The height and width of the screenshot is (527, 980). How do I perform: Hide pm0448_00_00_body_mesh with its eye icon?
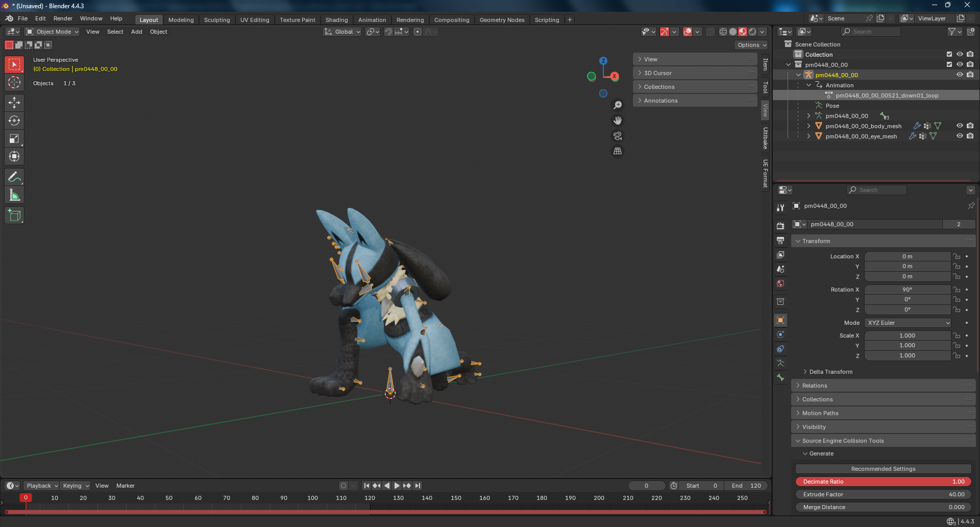click(x=960, y=126)
